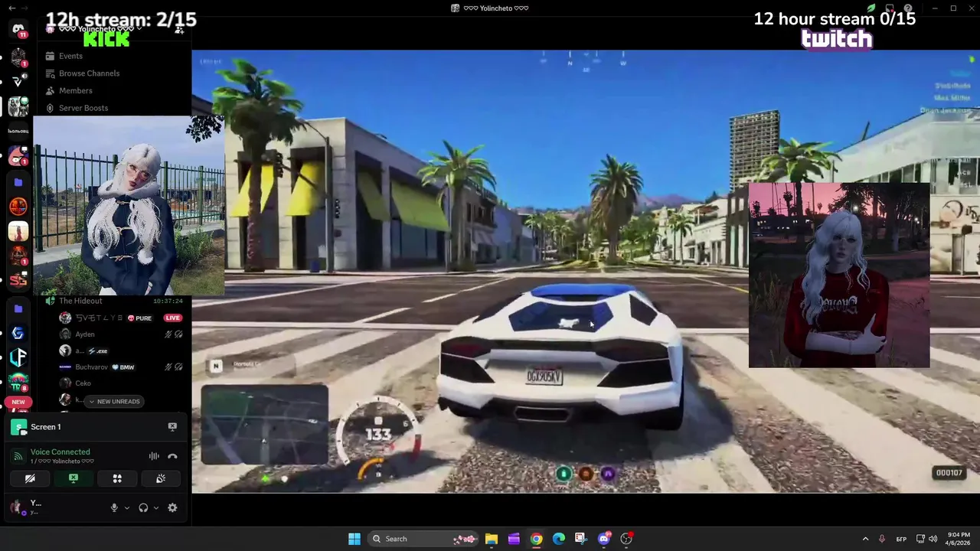Click the microphone tray indicator

point(882,539)
